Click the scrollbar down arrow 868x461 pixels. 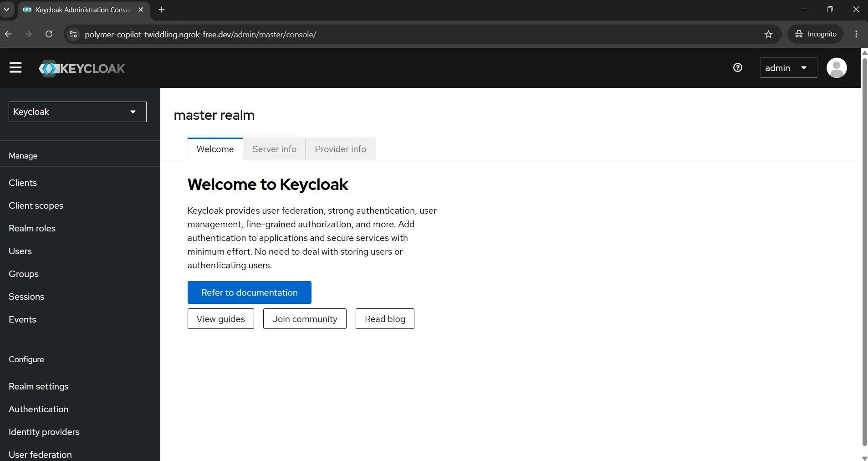pyautogui.click(x=864, y=458)
